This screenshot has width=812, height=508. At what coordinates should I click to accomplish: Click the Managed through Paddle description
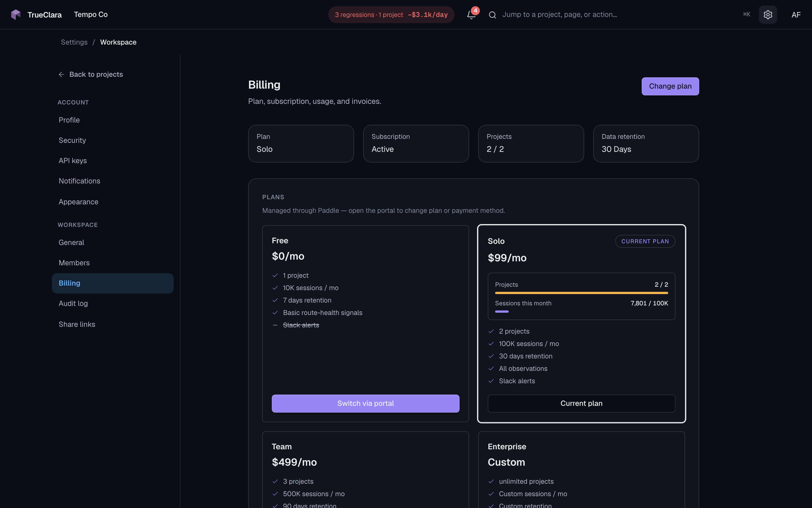click(383, 211)
